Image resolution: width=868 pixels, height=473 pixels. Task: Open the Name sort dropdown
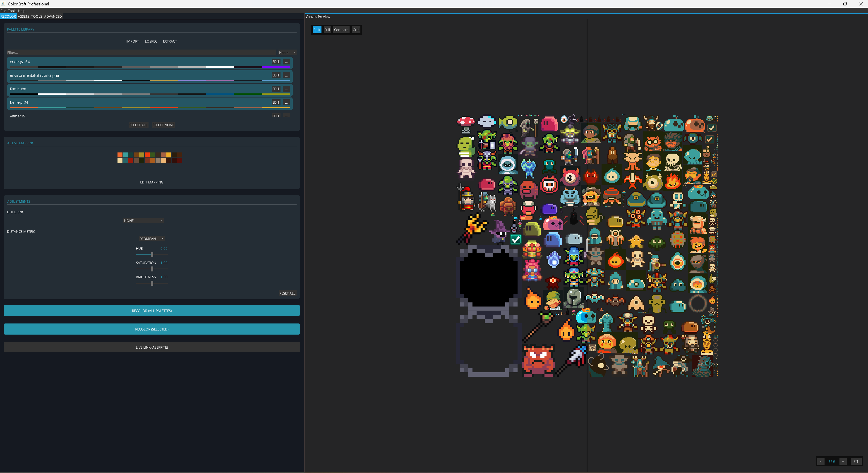point(287,52)
